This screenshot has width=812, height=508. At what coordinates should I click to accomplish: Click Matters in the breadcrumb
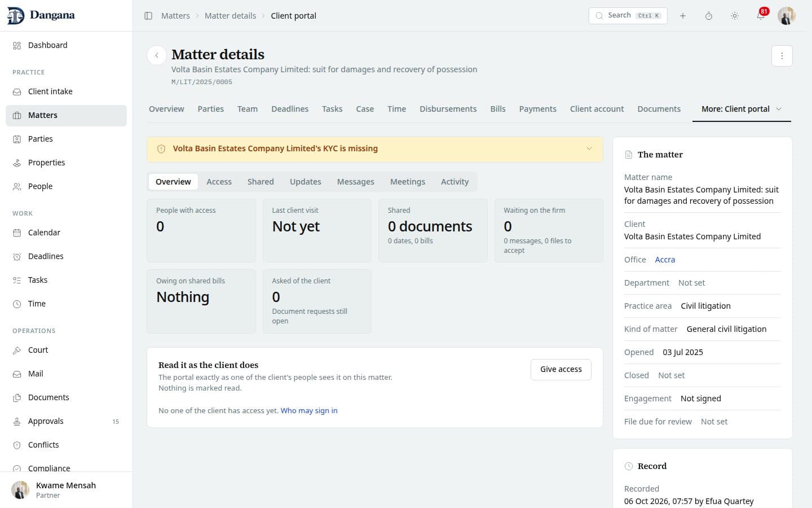(x=175, y=16)
